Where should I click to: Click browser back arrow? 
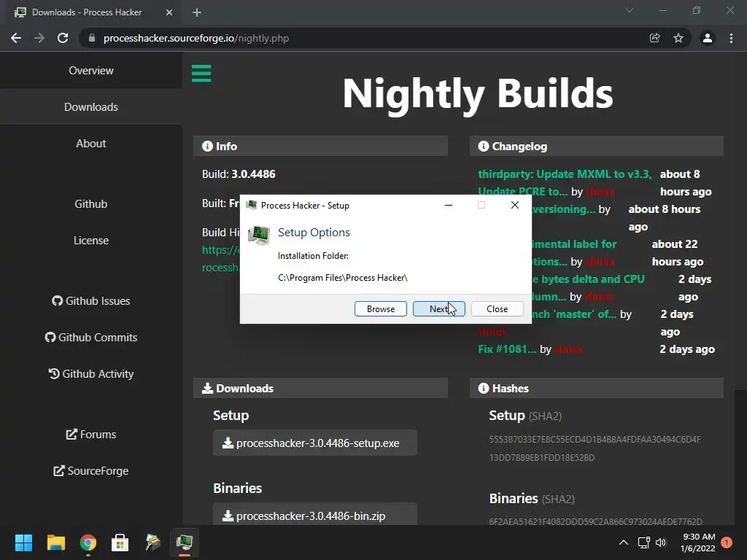16,38
